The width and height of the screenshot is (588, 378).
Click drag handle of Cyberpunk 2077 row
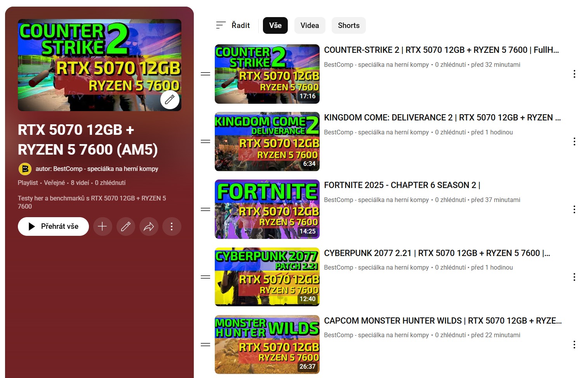[x=205, y=277]
